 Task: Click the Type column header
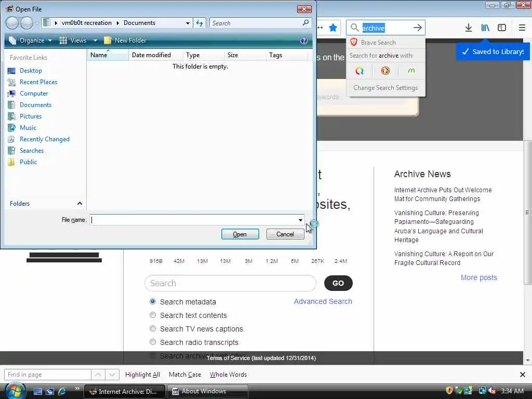coord(204,55)
